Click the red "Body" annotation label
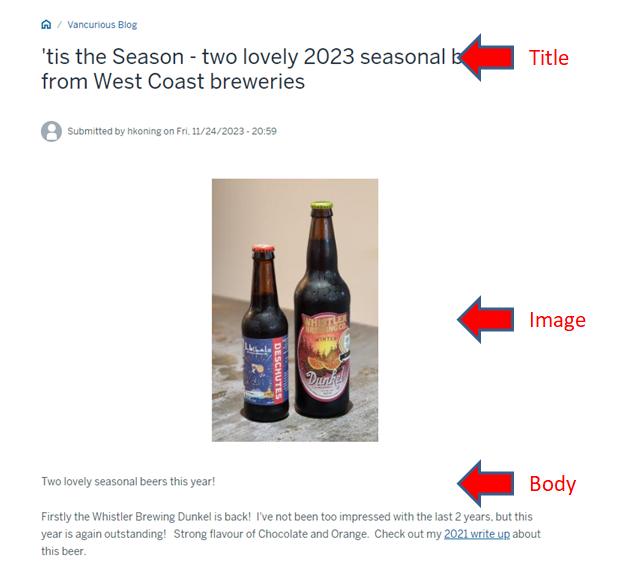 pyautogui.click(x=553, y=484)
